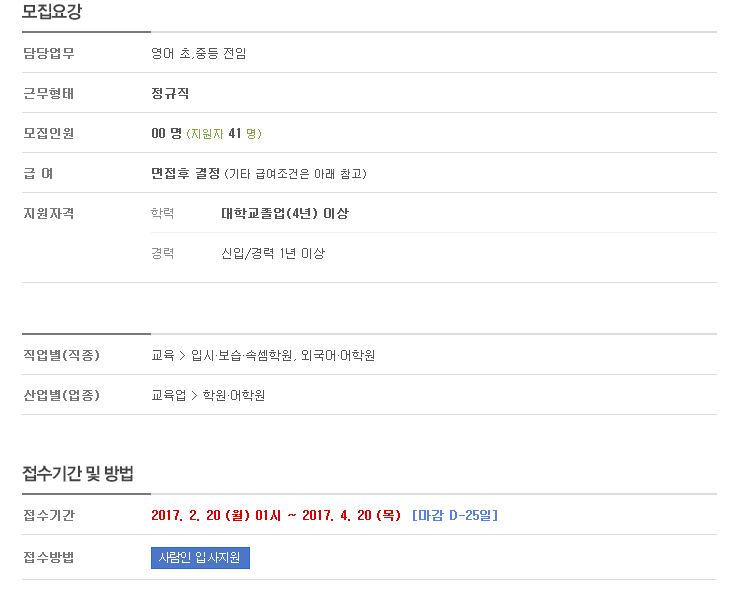This screenshot has width=743, height=609.
Task: Click the 모집요강 section heading
Action: pyautogui.click(x=52, y=11)
